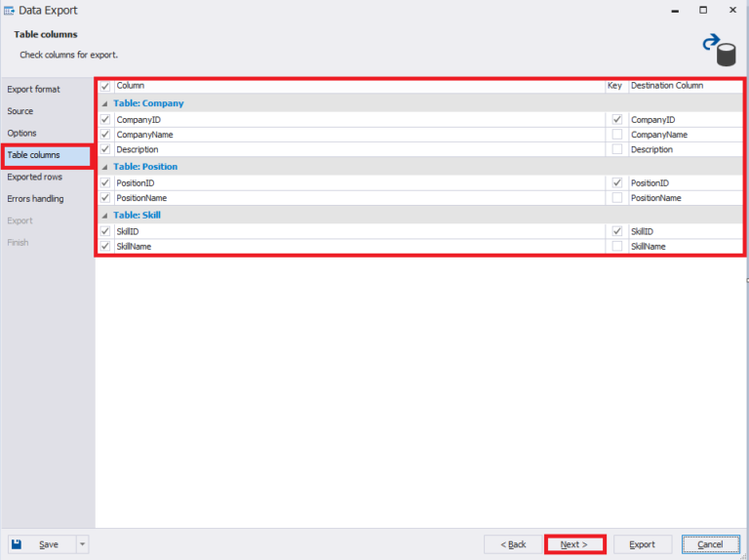Click the Cancel button
Screen dimensions: 749x560
pyautogui.click(x=710, y=544)
